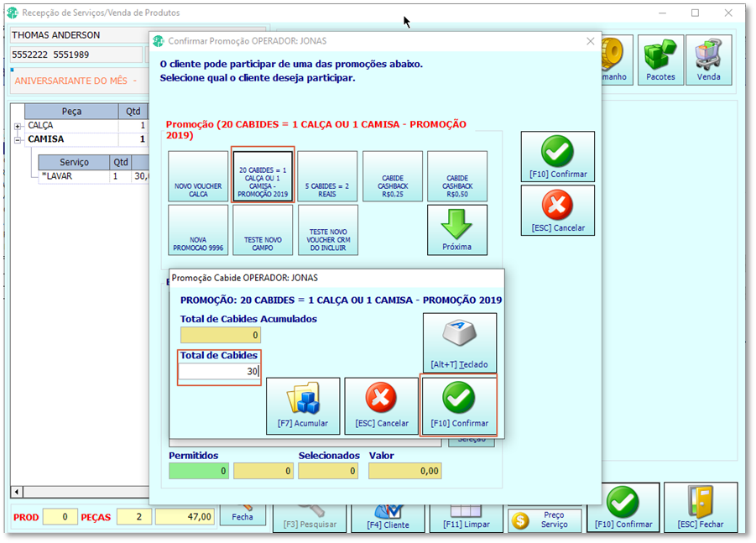The width and height of the screenshot is (756, 543).
Task: Select the LAVAR service row
Action: click(94, 176)
